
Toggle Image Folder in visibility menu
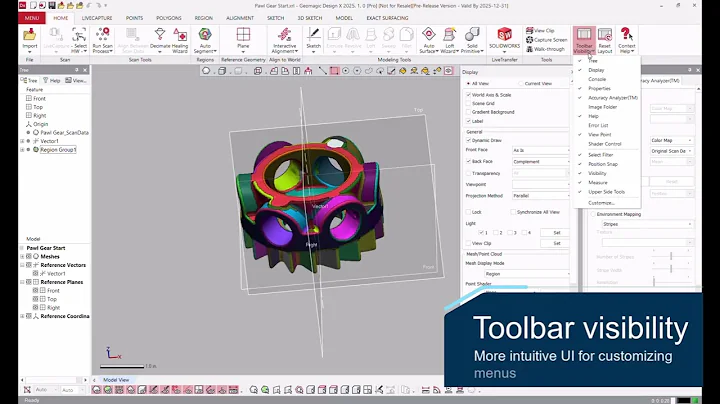click(x=602, y=107)
